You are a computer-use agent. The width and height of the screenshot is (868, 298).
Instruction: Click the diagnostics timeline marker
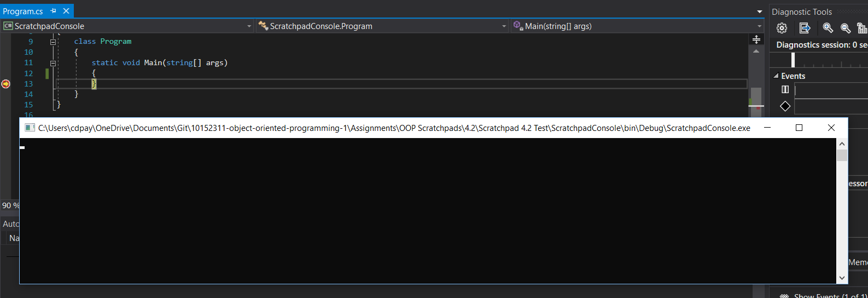793,60
